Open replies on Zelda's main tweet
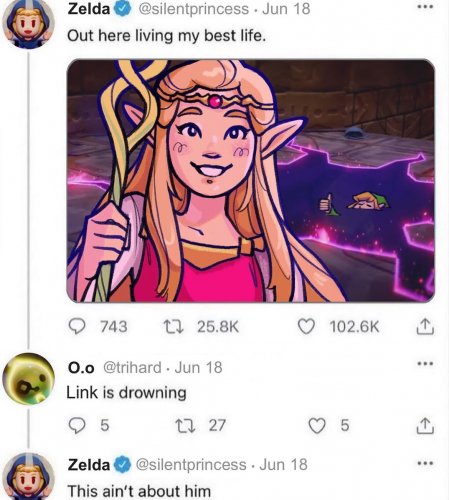This screenshot has height=500, width=449. tap(77, 326)
